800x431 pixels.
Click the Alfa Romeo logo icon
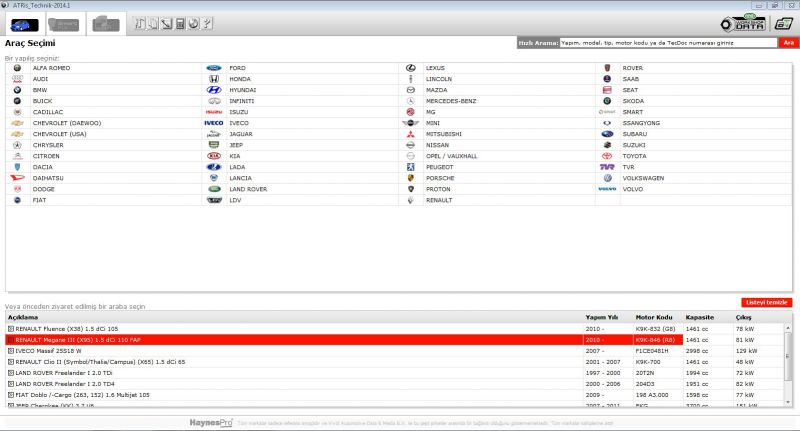click(17, 68)
